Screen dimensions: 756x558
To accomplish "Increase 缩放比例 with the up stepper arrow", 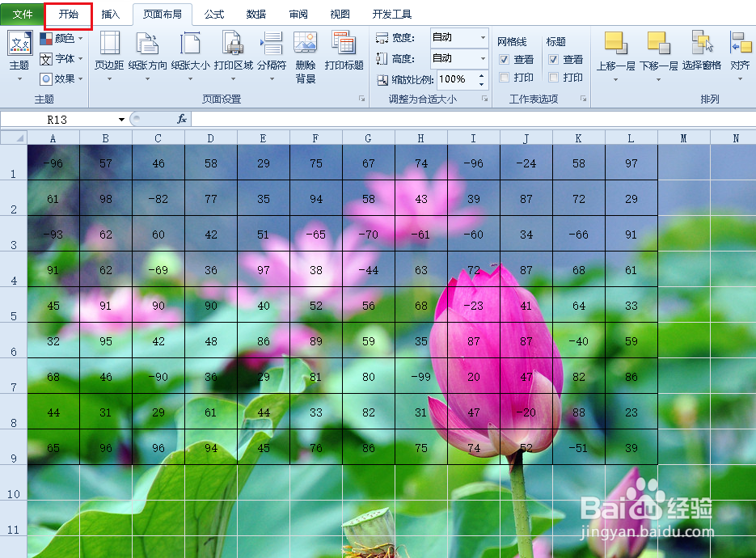I will 479,76.
